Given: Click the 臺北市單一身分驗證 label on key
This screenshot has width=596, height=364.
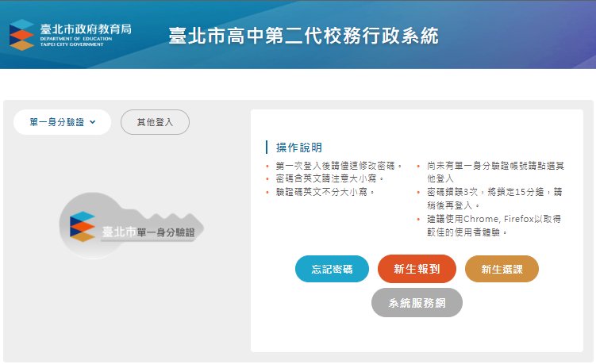Looking at the screenshot, I should coord(148,232).
